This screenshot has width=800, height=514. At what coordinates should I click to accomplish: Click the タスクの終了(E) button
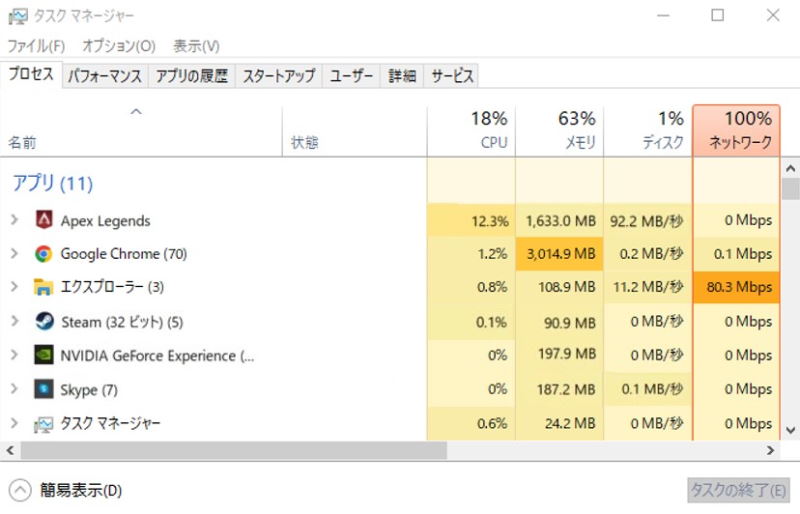[738, 491]
